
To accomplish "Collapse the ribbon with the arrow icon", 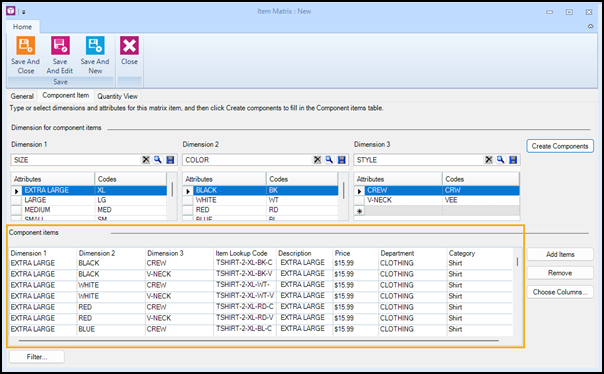I will (x=591, y=26).
